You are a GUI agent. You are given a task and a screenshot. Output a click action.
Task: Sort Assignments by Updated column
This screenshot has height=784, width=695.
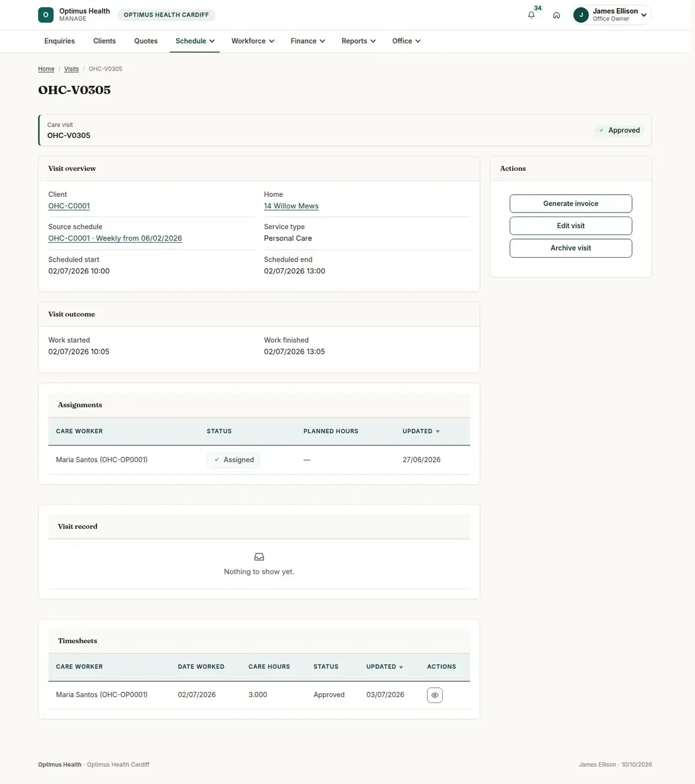pos(421,431)
